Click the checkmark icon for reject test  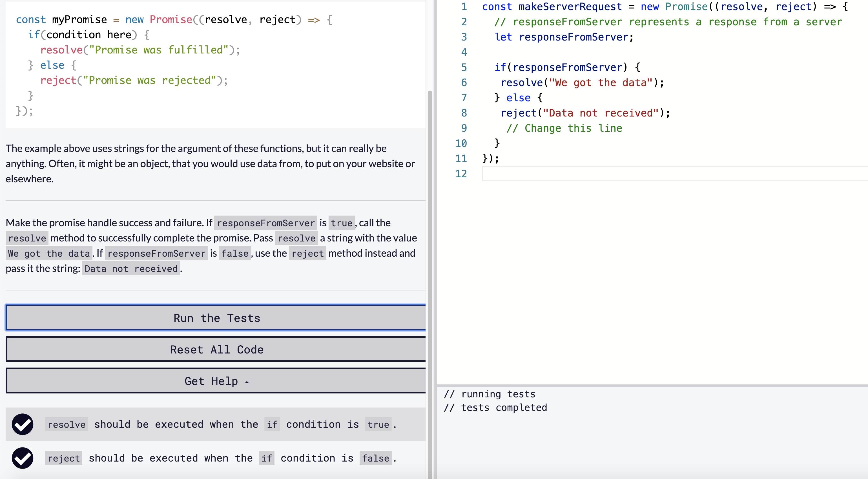pos(23,458)
